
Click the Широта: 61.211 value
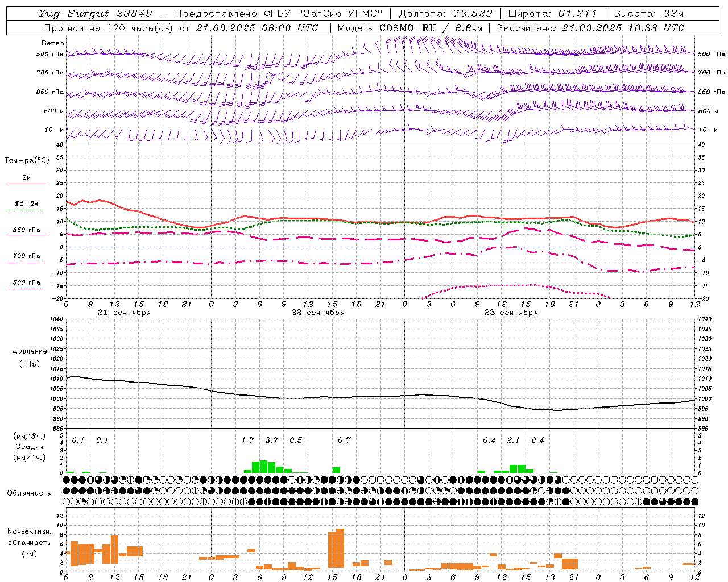tap(552, 14)
